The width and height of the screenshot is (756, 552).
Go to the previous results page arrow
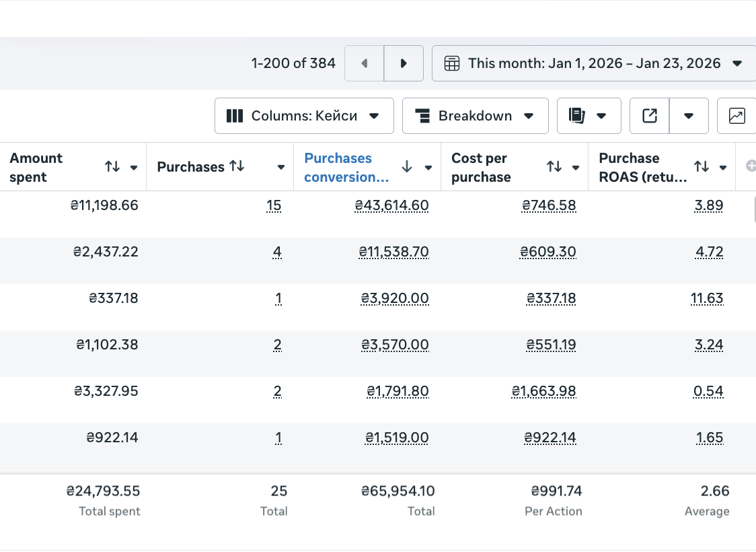365,63
